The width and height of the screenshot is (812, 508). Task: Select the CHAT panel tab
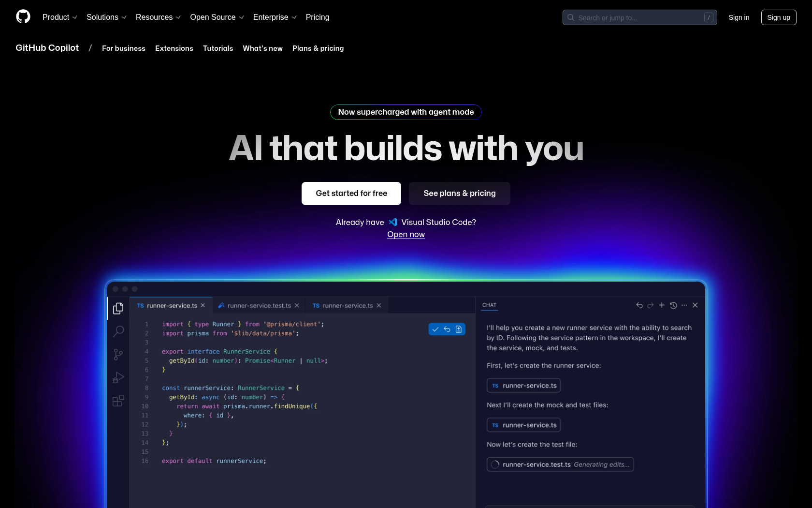(489, 305)
